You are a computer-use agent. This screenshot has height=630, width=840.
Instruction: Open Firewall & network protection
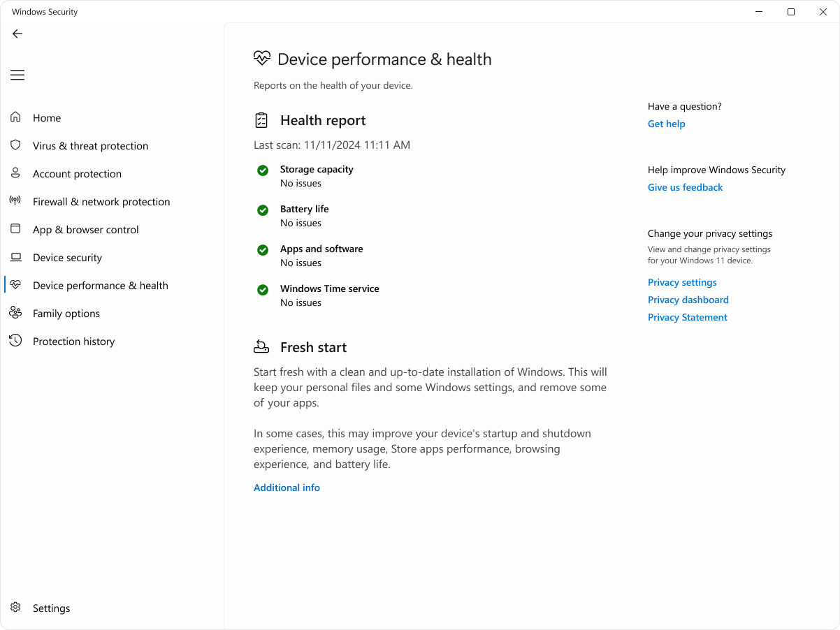[101, 201]
